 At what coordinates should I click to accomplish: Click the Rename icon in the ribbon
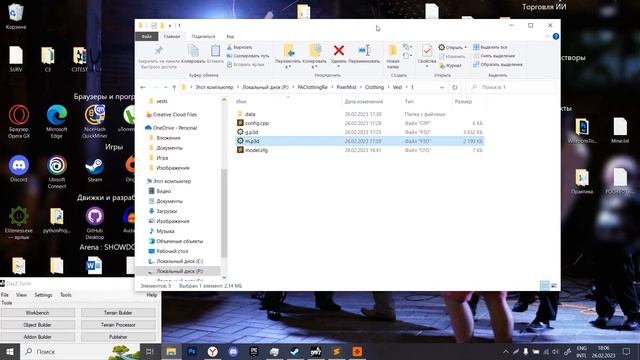pos(364,51)
